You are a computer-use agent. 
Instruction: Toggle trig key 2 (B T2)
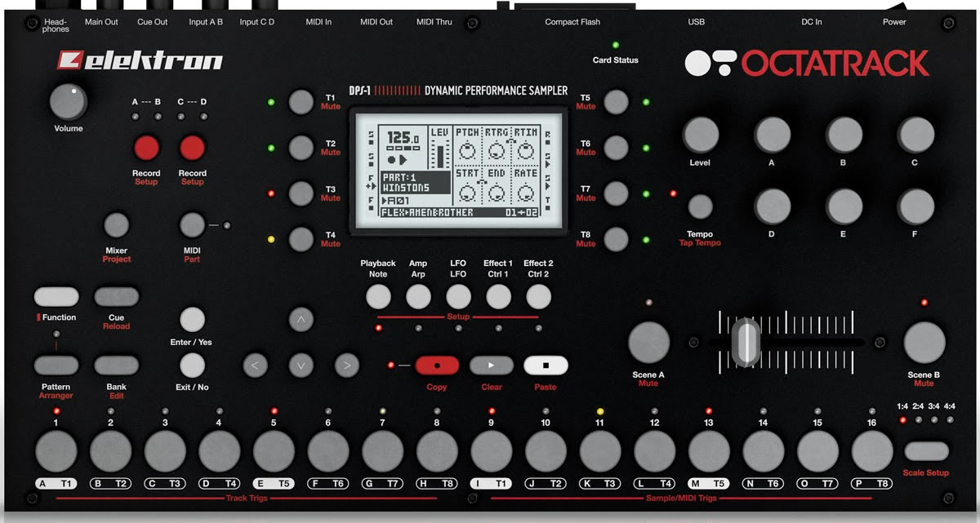click(x=110, y=451)
